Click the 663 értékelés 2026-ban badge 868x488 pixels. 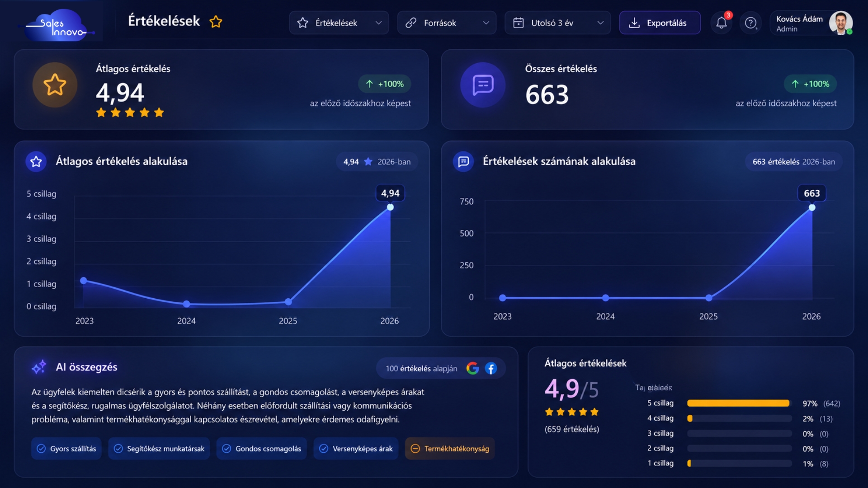click(793, 162)
